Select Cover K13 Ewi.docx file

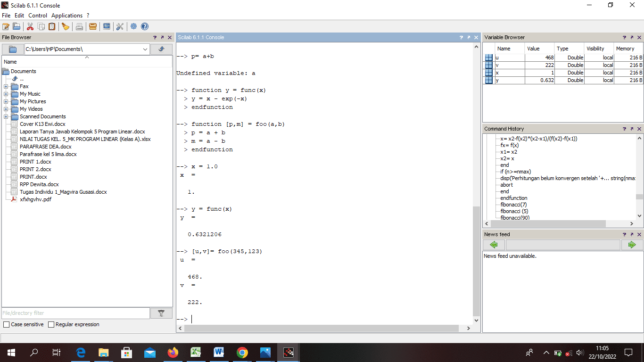(x=42, y=124)
